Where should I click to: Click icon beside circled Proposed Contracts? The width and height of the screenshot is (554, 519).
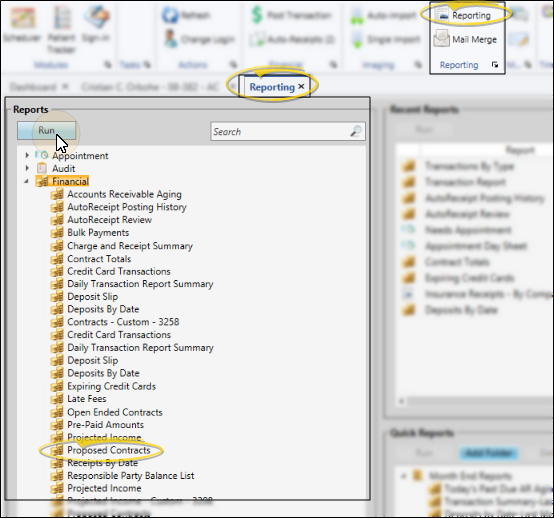click(57, 450)
